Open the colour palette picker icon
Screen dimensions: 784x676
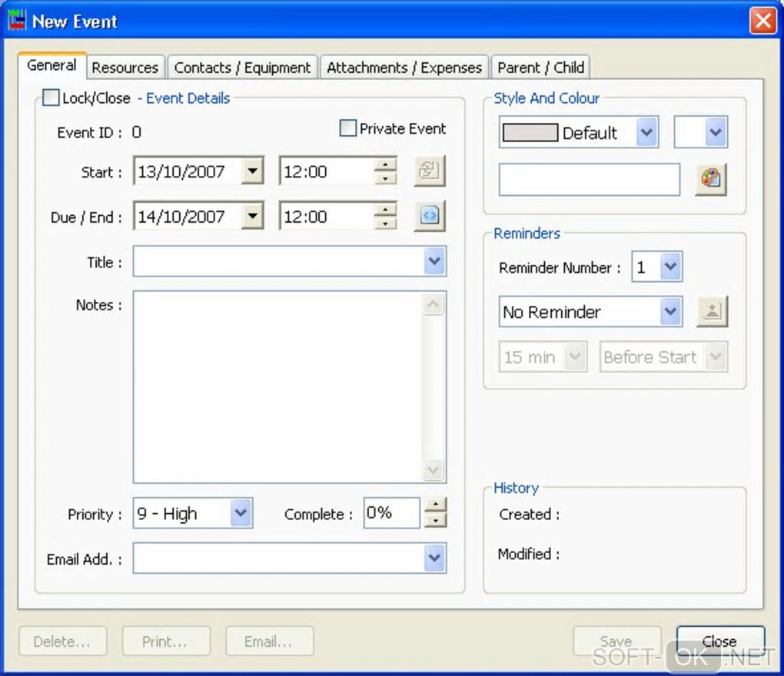[711, 178]
